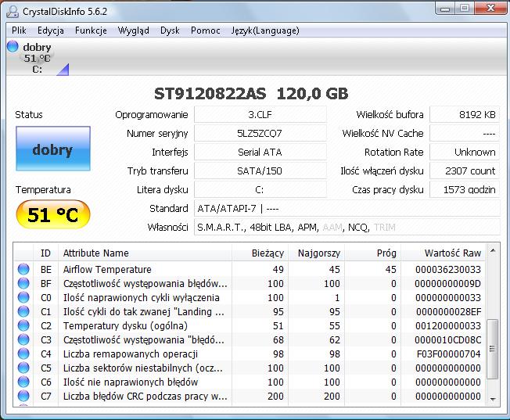This screenshot has height=420, width=510.
Task: Open the Język(Language) menu
Action: [265, 31]
